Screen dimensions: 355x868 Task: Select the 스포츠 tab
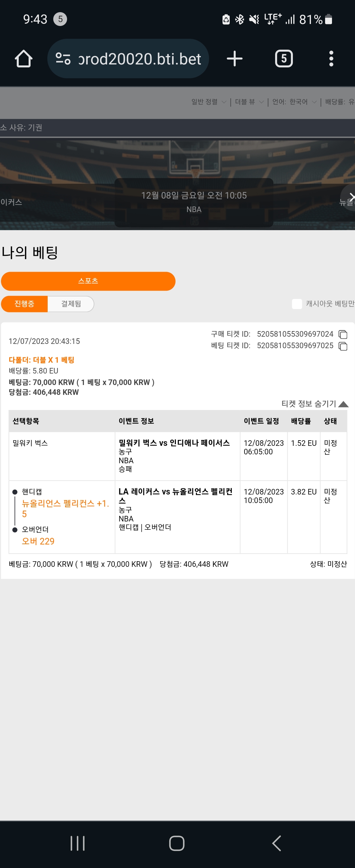pyautogui.click(x=88, y=281)
